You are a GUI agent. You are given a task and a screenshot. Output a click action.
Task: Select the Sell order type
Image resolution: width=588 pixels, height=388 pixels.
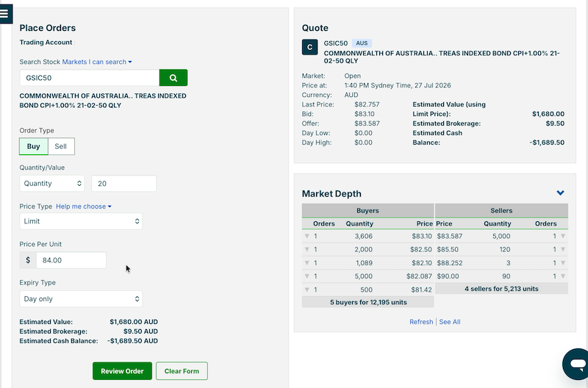[x=61, y=146]
